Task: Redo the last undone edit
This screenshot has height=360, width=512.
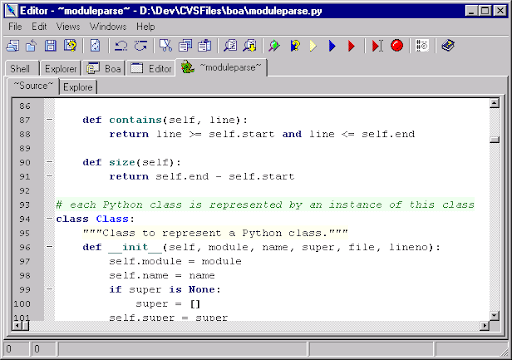Action: tap(141, 46)
